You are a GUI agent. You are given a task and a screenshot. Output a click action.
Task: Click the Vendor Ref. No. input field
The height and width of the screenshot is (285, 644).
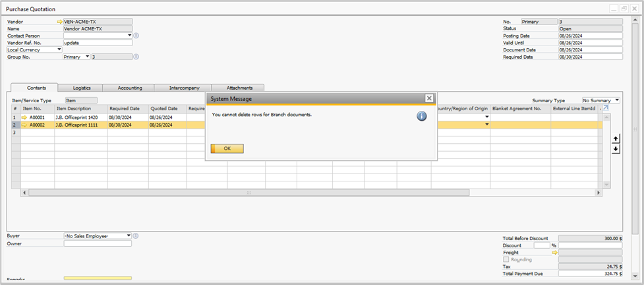98,43
